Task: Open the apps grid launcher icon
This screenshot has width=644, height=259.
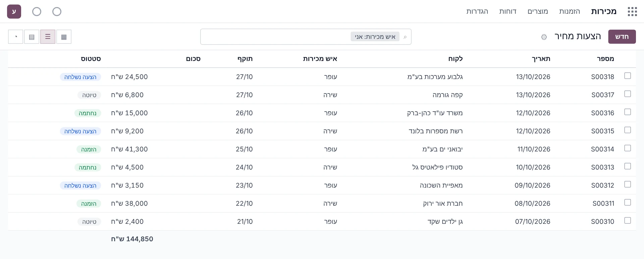Action: pos(632,12)
